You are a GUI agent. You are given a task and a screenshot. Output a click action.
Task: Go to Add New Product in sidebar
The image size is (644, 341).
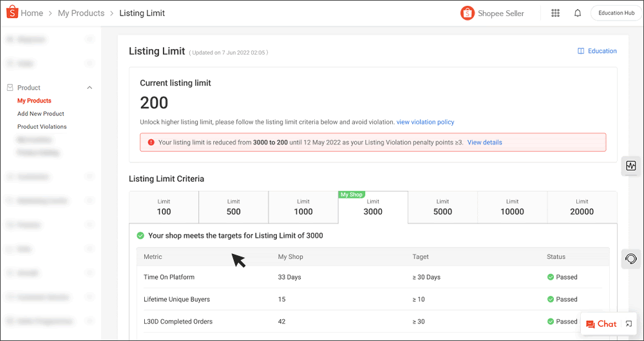click(x=41, y=113)
